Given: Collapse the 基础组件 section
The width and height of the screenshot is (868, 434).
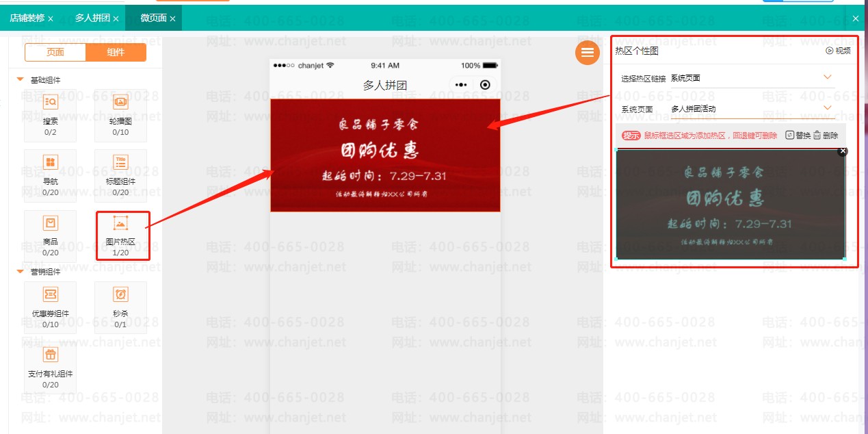Looking at the screenshot, I should pyautogui.click(x=21, y=80).
